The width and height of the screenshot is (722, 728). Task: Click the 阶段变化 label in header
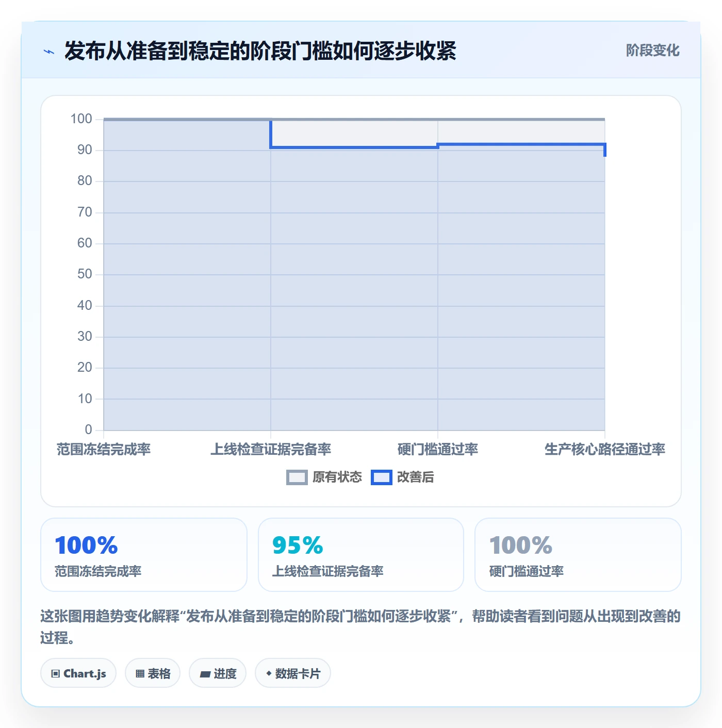point(652,51)
